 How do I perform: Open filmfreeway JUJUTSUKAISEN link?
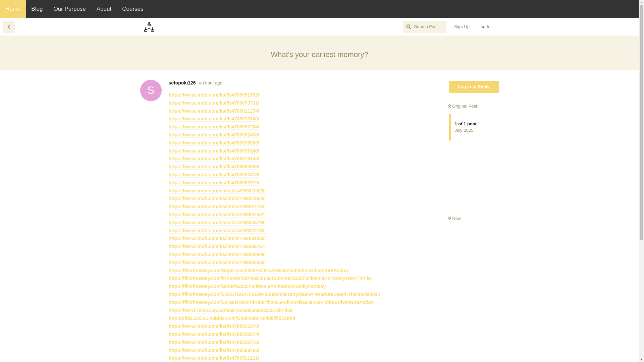click(274, 295)
